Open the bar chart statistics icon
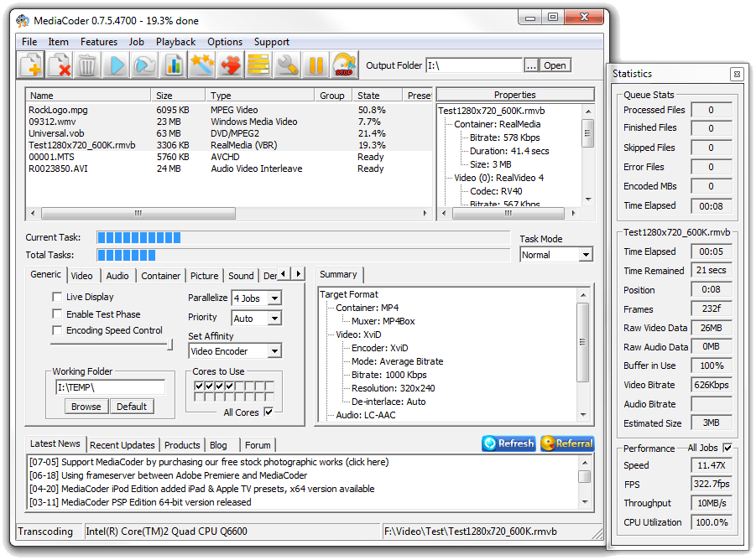Viewport: 756px width, 560px height. 174,65
